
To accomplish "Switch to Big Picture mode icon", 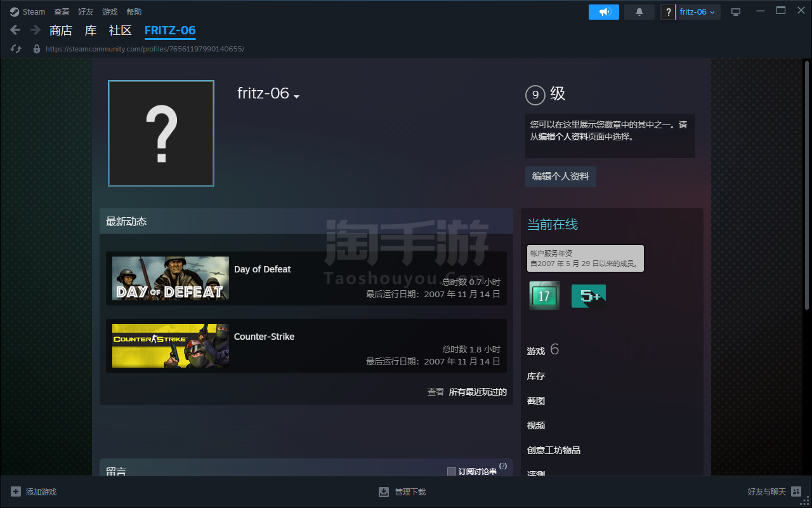I will (736, 12).
